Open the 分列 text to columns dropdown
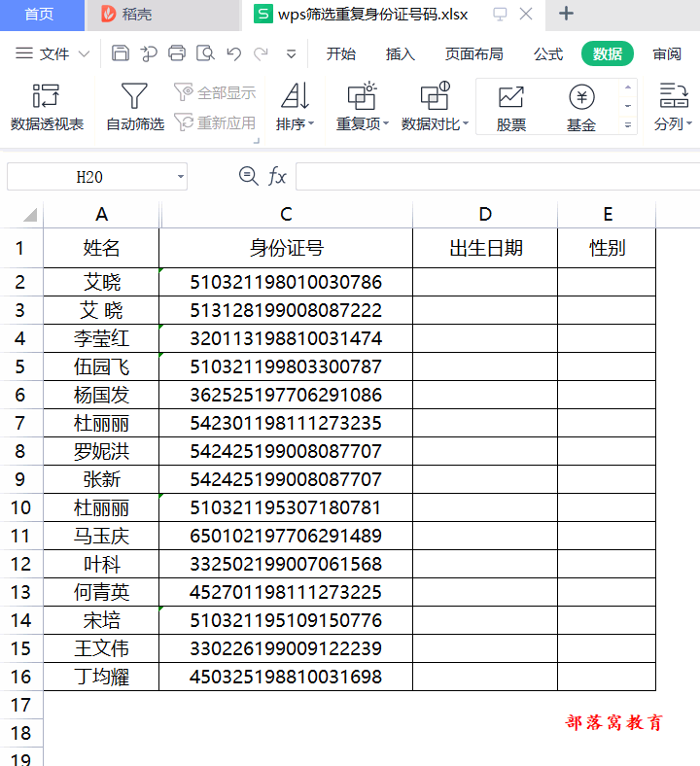Image resolution: width=700 pixels, height=766 pixels. coord(673,107)
